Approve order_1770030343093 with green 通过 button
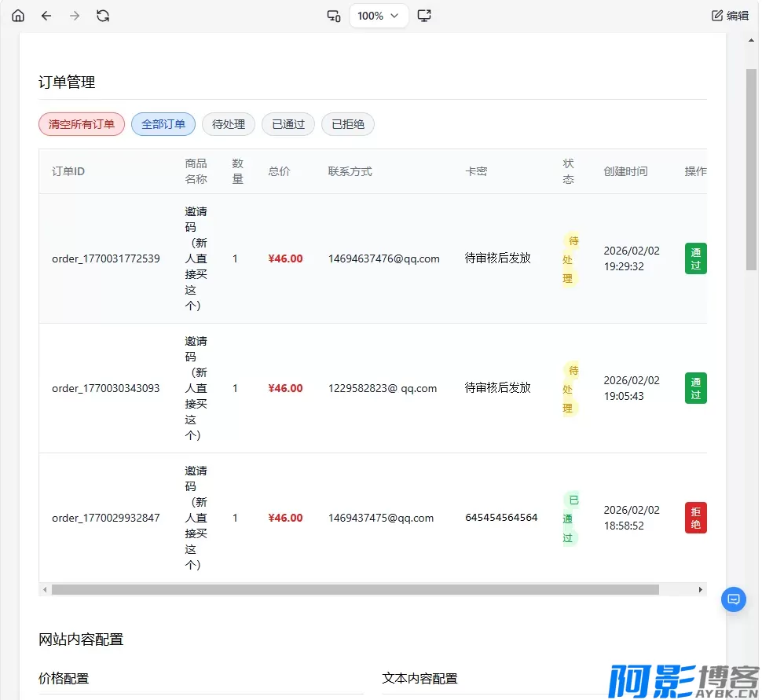Viewport: 762px width, 700px height. coord(695,388)
